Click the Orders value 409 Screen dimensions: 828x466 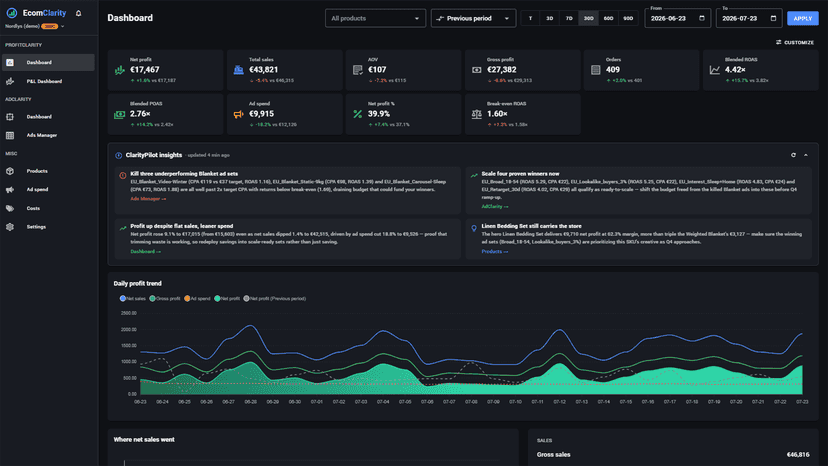613,70
